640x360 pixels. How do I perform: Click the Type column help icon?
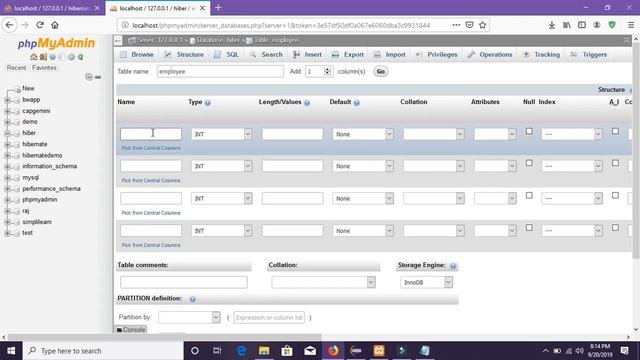(x=207, y=103)
